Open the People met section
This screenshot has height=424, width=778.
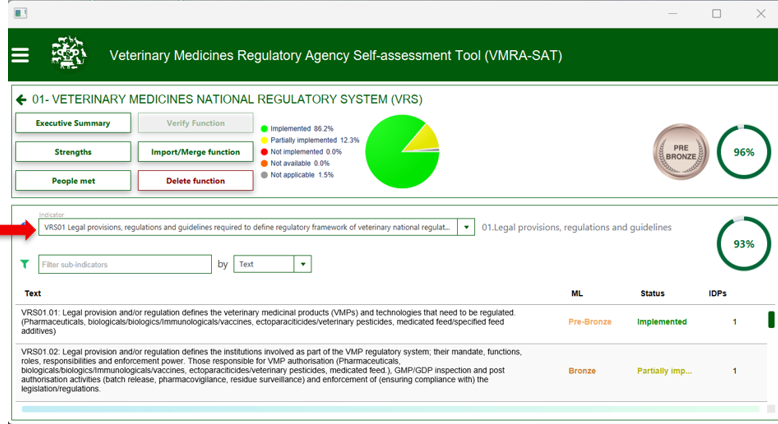[x=73, y=181]
